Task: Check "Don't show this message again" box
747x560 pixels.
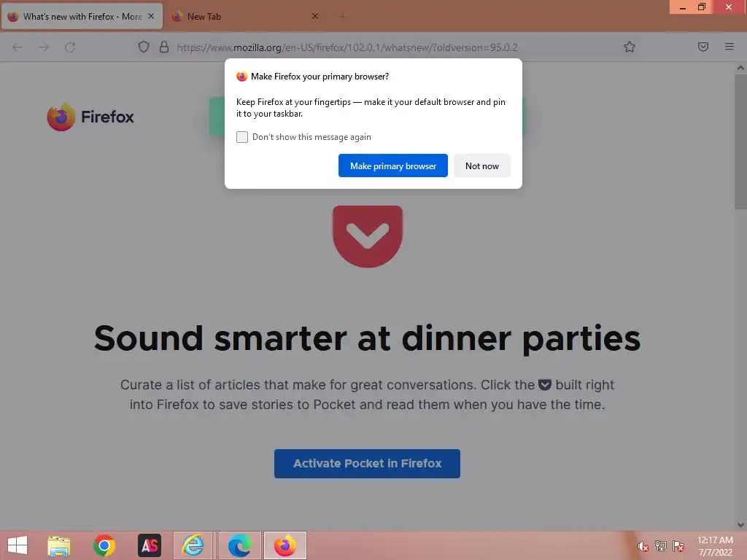Action: [242, 137]
